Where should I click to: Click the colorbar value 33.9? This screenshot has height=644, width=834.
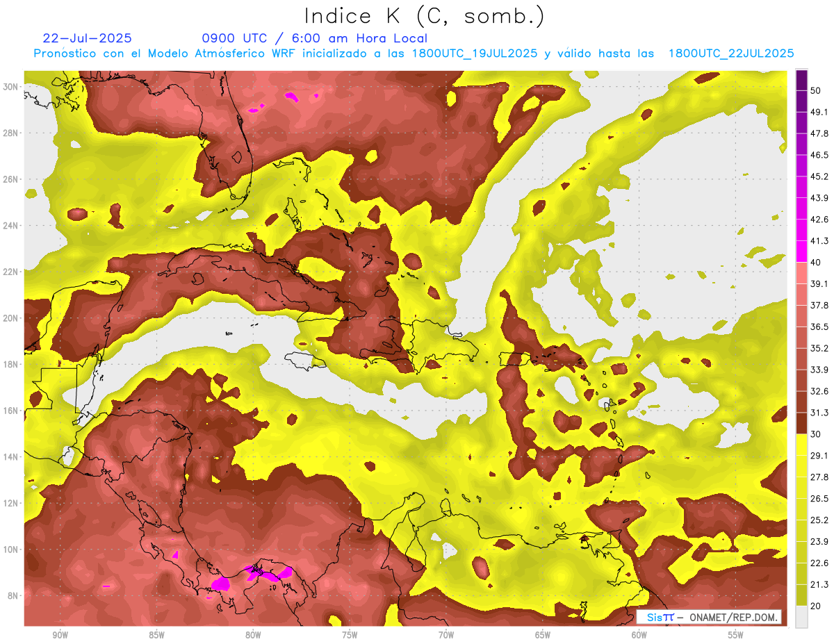[819, 370]
